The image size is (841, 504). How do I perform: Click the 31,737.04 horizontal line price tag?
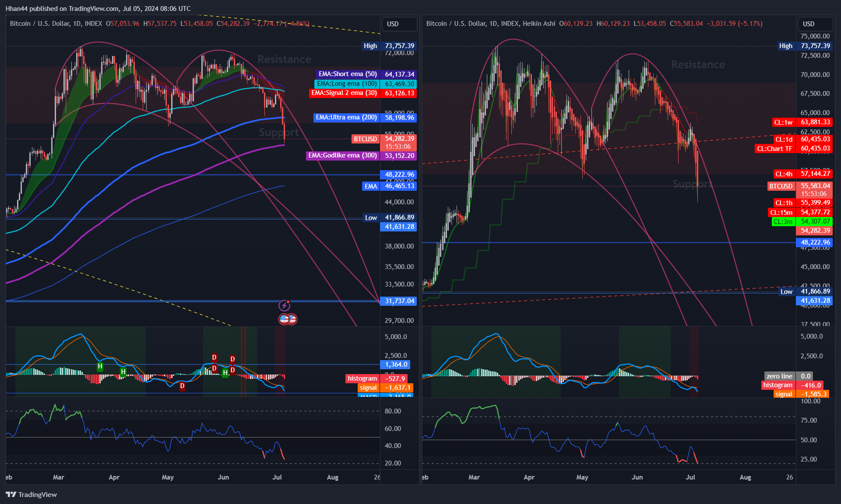(x=399, y=301)
